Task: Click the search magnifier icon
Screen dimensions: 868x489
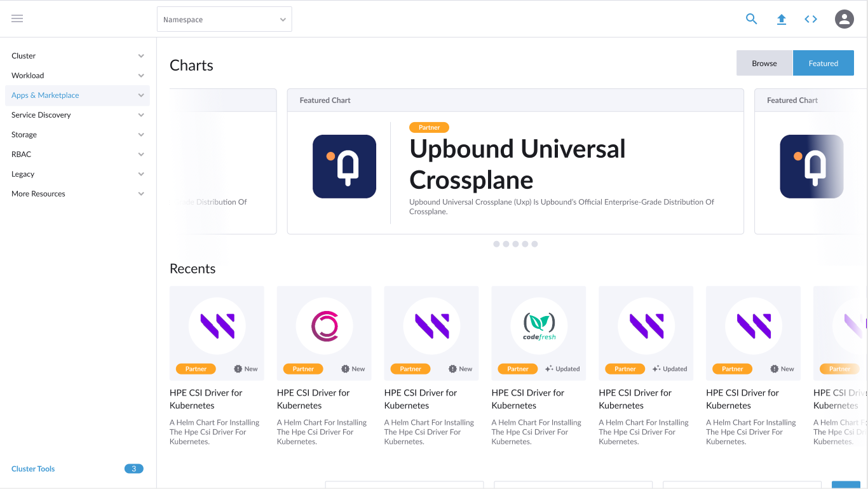Action: tap(752, 19)
